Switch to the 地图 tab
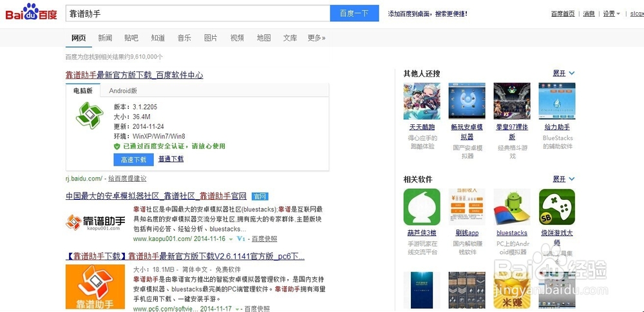644x312 pixels. pos(263,38)
